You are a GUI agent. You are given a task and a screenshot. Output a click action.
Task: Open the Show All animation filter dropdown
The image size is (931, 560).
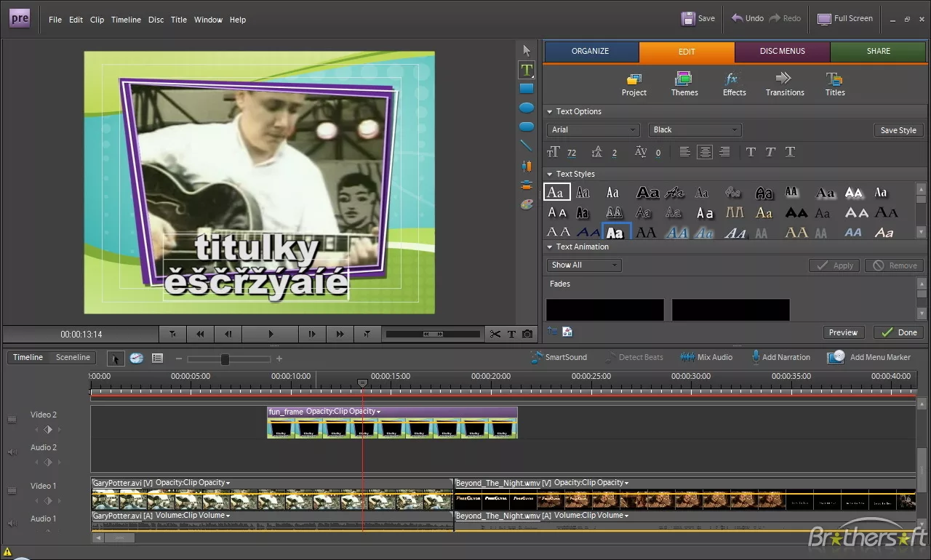pos(584,265)
